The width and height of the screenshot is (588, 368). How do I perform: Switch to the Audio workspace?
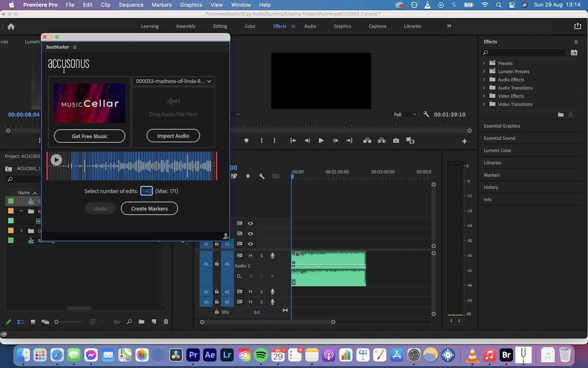[310, 26]
